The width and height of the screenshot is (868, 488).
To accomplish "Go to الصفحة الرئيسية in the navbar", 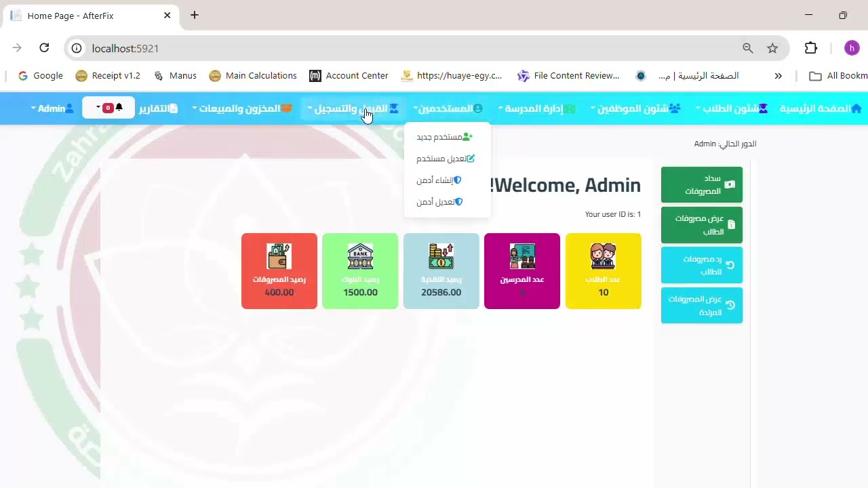I will click(821, 108).
